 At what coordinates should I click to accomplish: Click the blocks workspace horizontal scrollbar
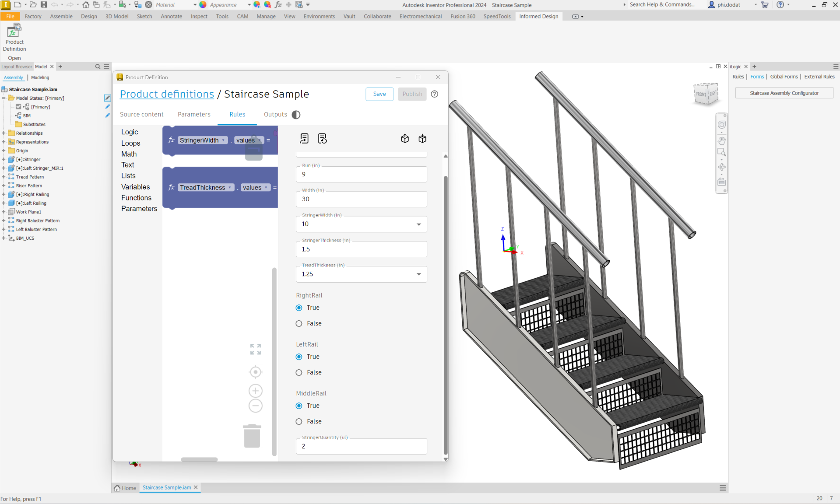click(199, 459)
